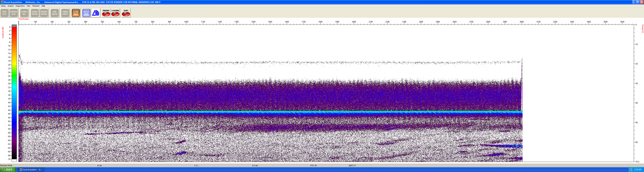Open the Windows Start menu
This screenshot has width=644, height=172.
(8, 169)
